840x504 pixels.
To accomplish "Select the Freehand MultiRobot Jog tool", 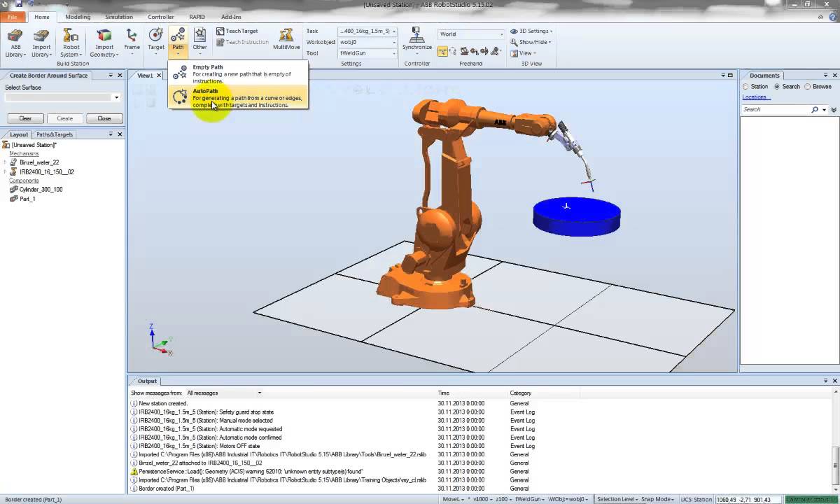I will click(x=496, y=51).
